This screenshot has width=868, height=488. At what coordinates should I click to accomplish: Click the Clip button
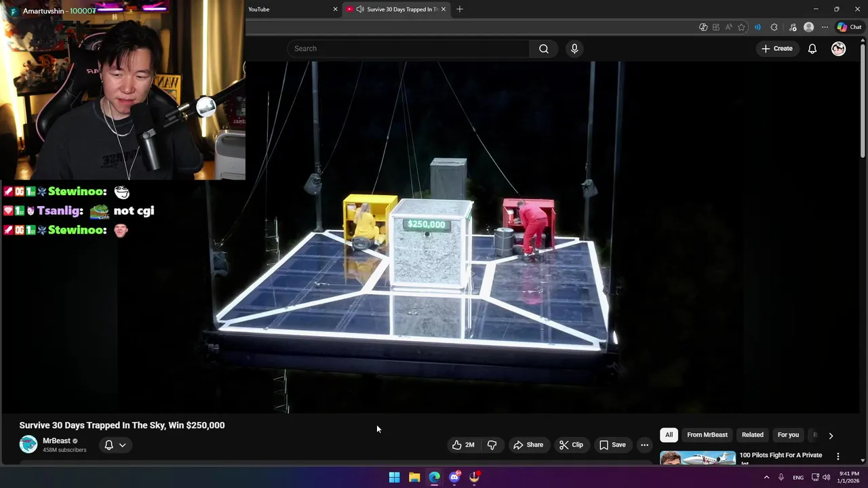coord(571,445)
